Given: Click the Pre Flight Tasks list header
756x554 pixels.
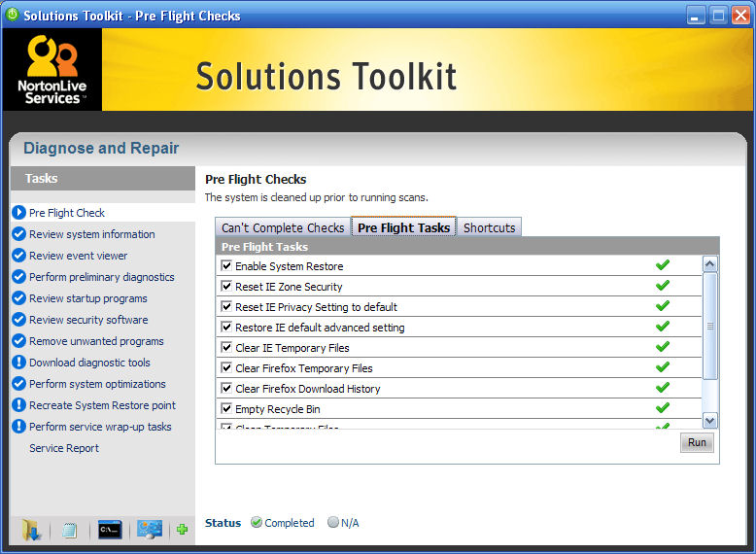Looking at the screenshot, I should pyautogui.click(x=467, y=246).
